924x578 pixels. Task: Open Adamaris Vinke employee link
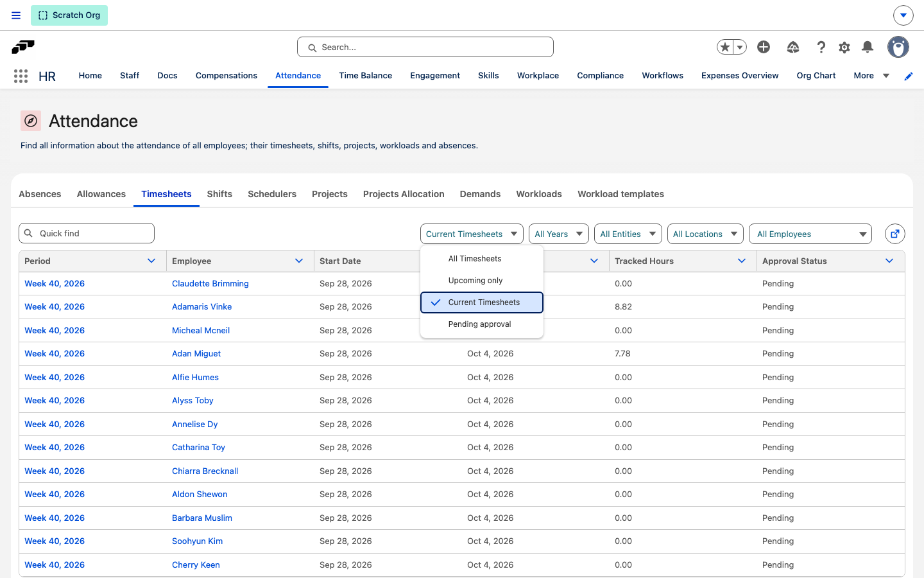click(202, 307)
